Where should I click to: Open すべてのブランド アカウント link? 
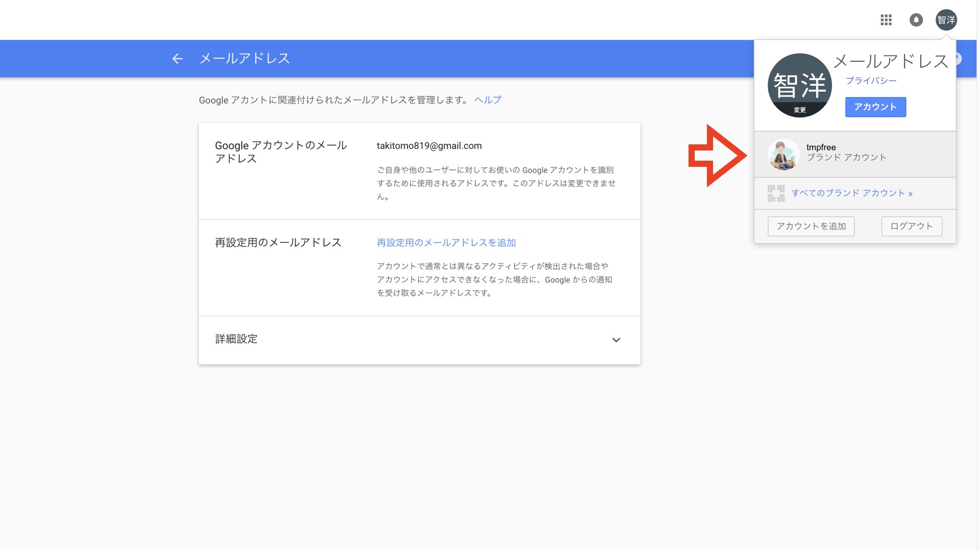tap(851, 193)
